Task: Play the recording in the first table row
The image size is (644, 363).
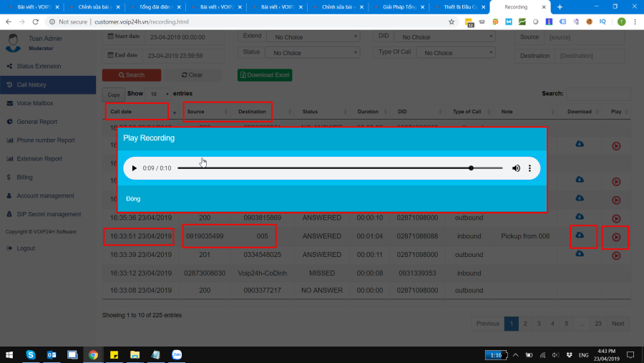Action: pos(615,146)
